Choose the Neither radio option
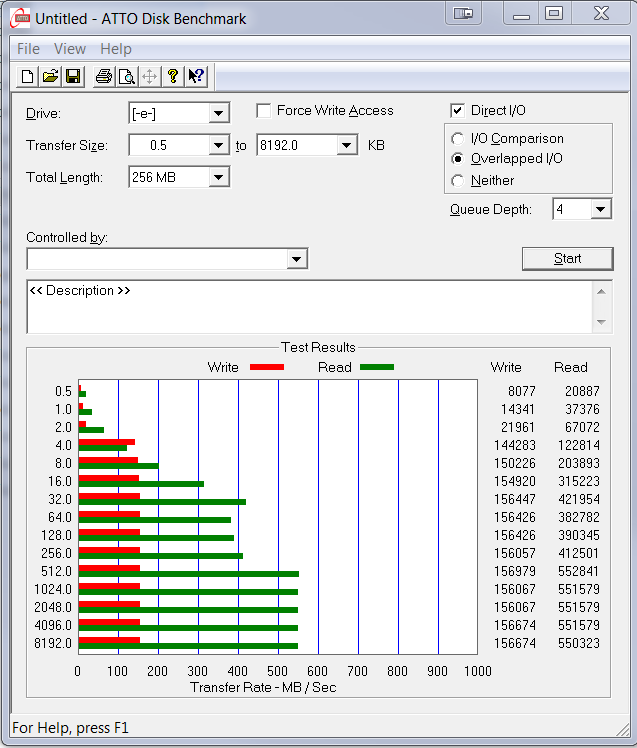Viewport: 637px width, 748px height. coord(458,181)
